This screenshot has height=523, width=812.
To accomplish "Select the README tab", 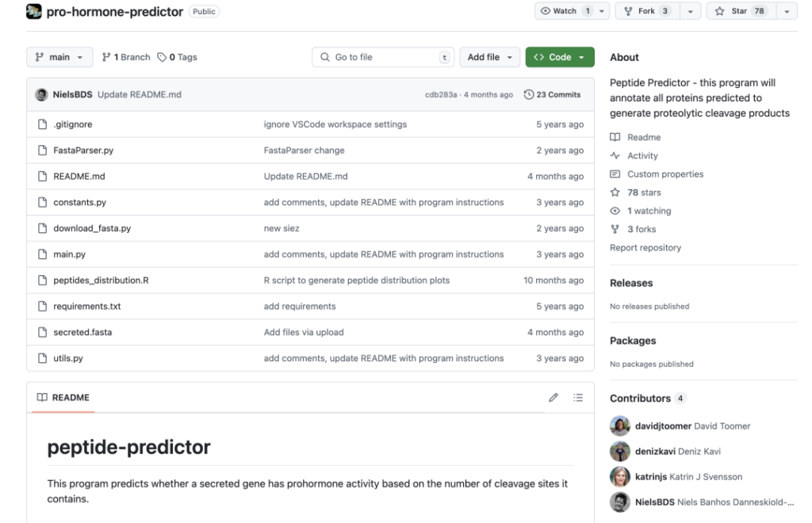I will click(63, 398).
